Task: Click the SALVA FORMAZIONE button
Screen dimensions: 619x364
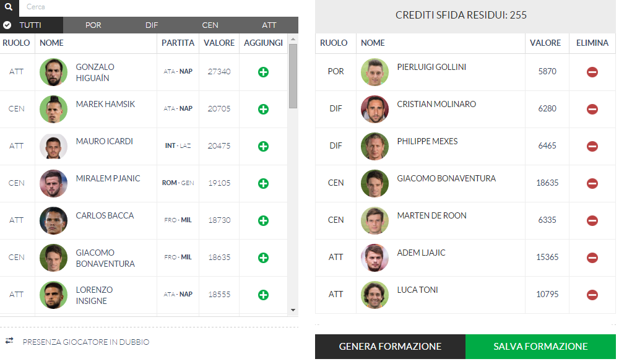Action: (540, 346)
